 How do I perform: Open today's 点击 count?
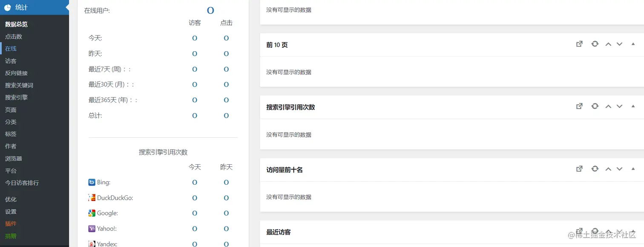(x=226, y=38)
